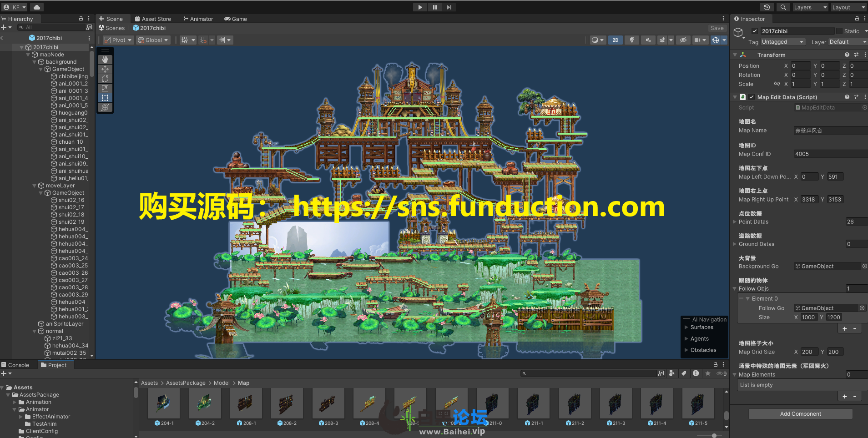Click Search by Import Log Type icon in Project panel
The height and width of the screenshot is (438, 868).
pos(696,373)
